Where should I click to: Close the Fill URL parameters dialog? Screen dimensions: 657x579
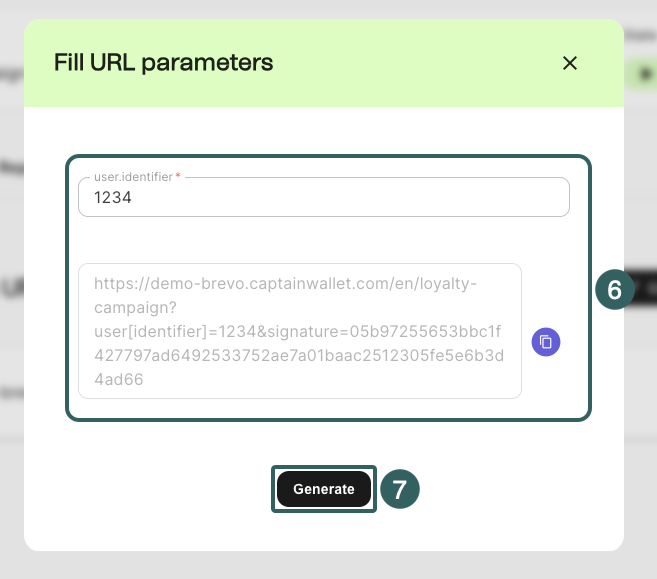coord(570,63)
